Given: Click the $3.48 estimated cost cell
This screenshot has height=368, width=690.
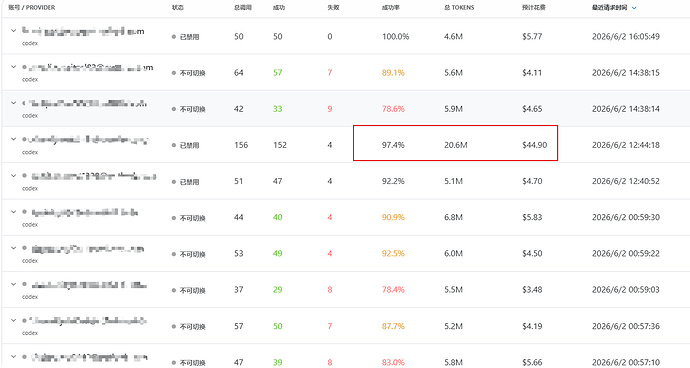Looking at the screenshot, I should pos(532,290).
